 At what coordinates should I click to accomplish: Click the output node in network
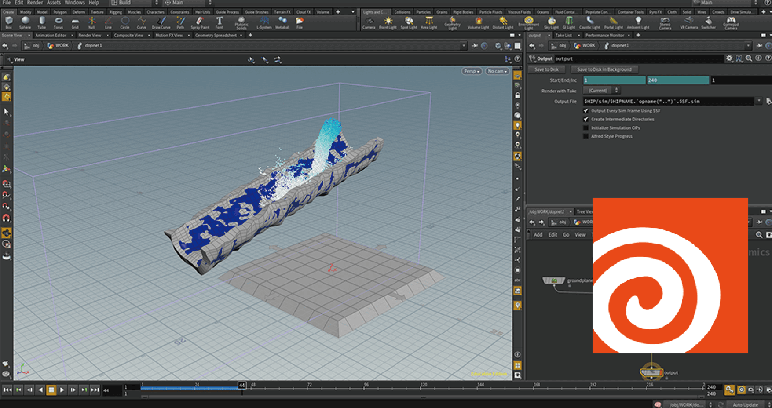pos(650,372)
